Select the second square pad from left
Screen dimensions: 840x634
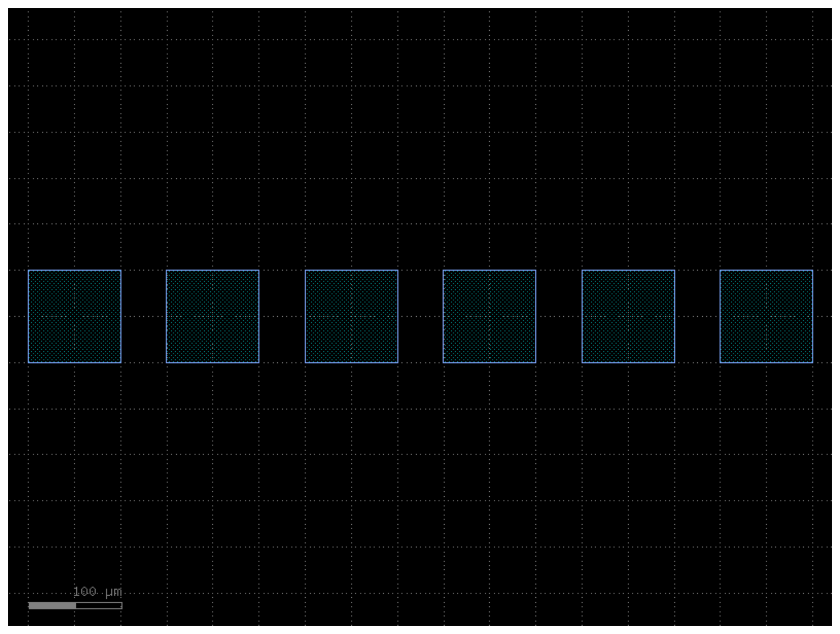tap(212, 316)
